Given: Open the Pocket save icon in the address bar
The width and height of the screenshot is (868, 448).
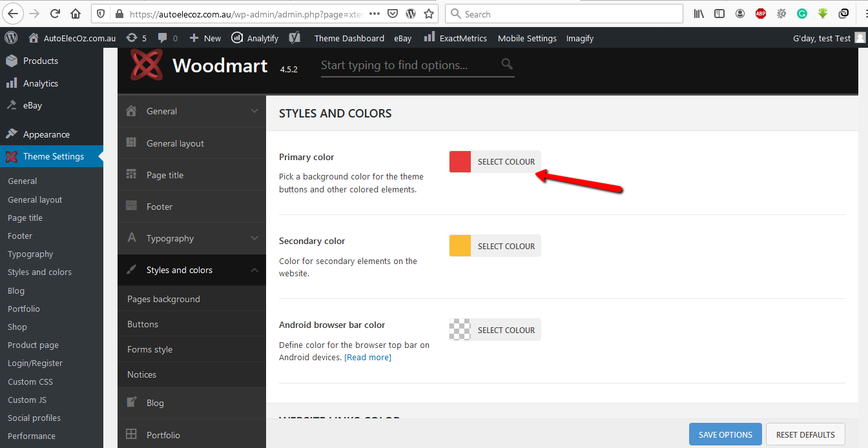Looking at the screenshot, I should (x=393, y=14).
